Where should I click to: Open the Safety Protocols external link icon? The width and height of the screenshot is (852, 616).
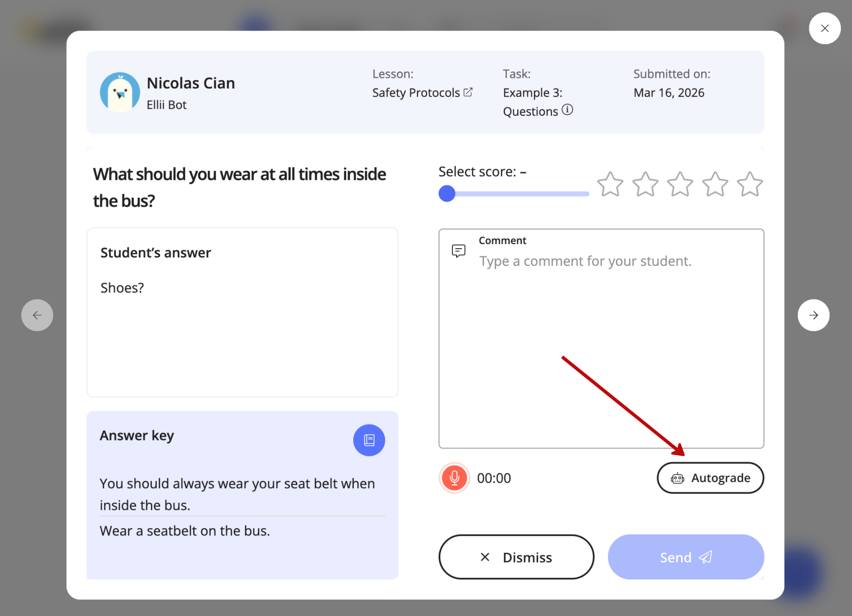click(x=468, y=92)
